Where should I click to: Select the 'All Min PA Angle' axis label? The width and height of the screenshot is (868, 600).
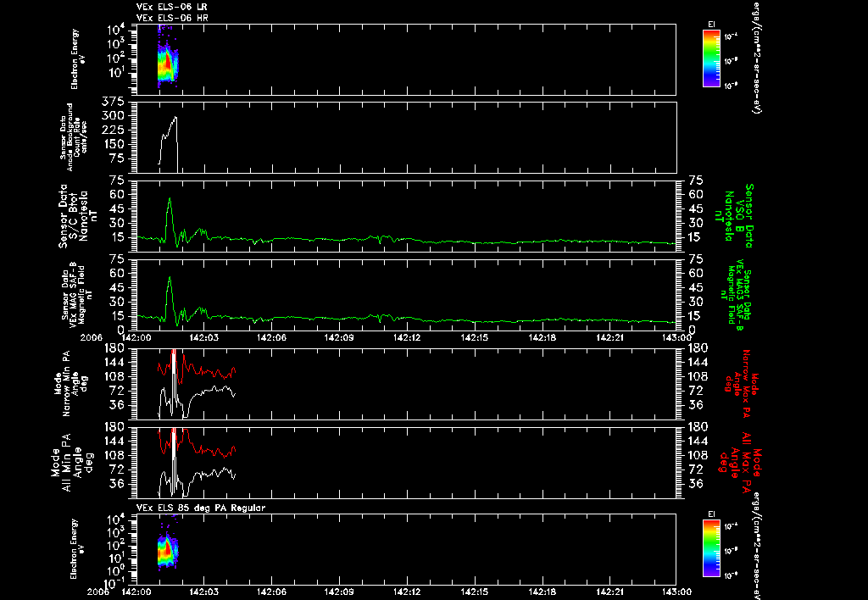73,463
